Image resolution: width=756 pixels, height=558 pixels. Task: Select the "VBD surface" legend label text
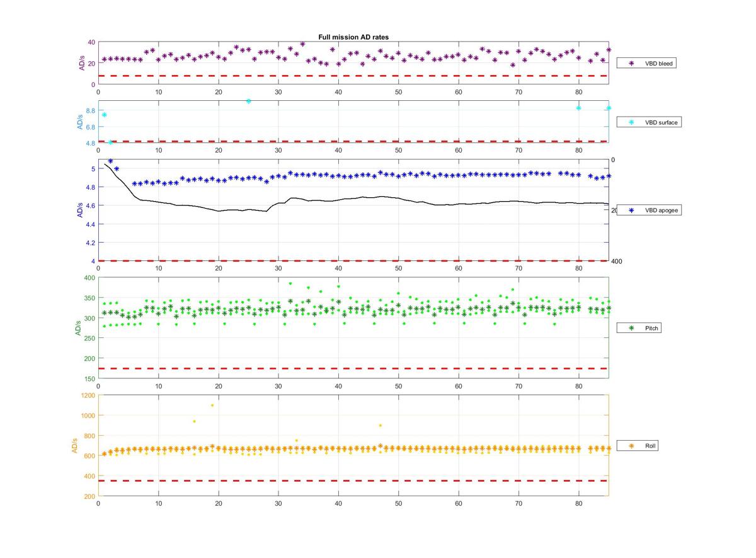[661, 122]
